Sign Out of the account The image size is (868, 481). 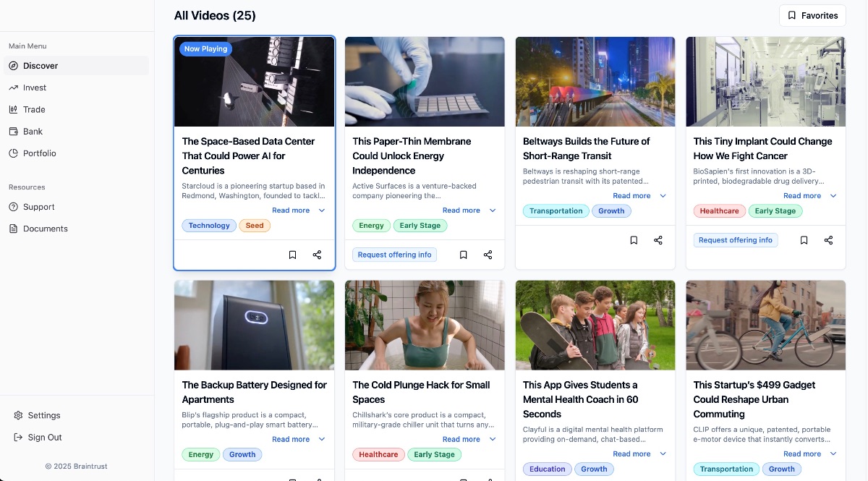44,438
